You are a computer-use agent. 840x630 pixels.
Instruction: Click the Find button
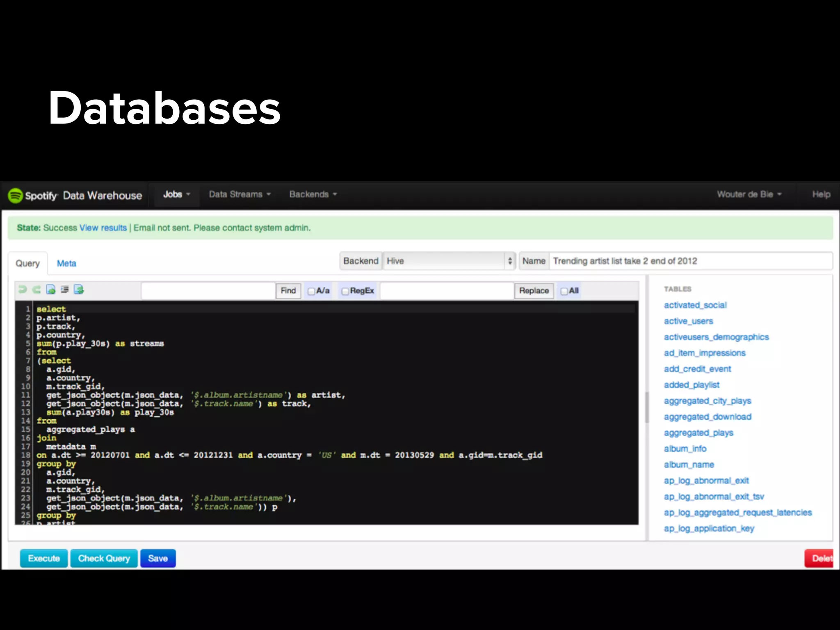[x=288, y=291]
